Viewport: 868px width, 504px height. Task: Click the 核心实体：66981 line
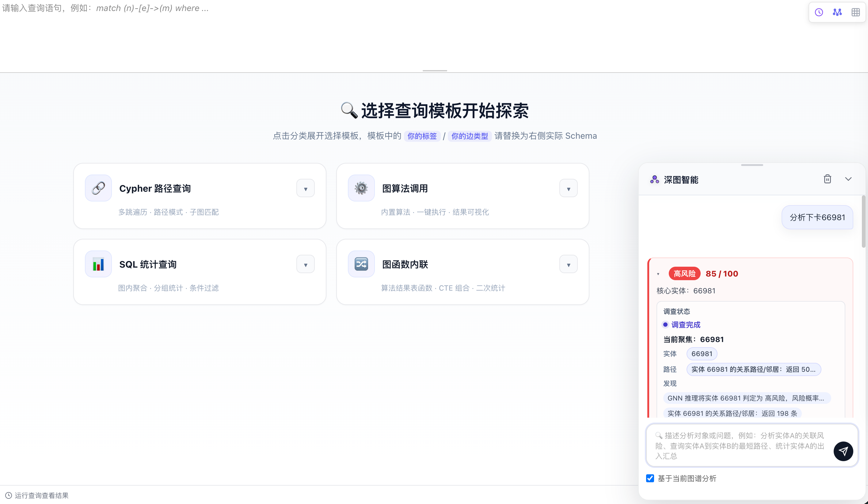point(685,291)
